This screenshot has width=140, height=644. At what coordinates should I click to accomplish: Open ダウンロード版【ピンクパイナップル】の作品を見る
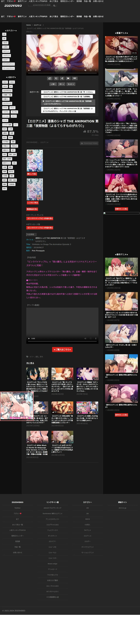point(40,228)
